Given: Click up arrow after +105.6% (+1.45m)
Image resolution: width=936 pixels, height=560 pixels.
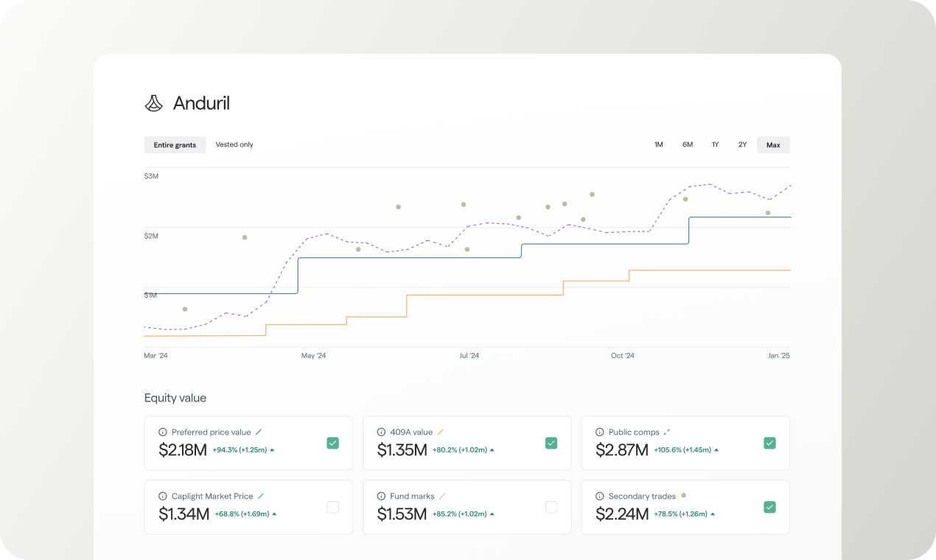Looking at the screenshot, I should (716, 450).
